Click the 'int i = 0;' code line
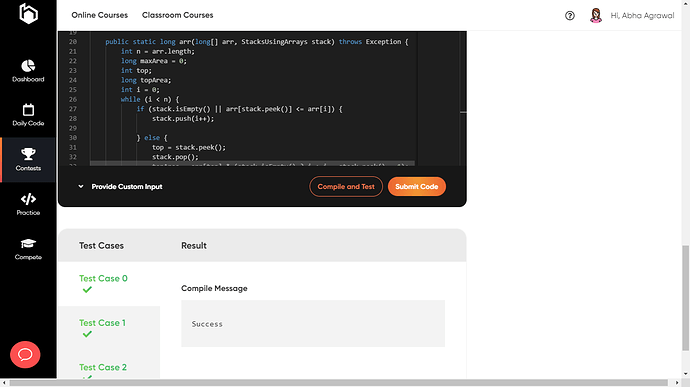The height and width of the screenshot is (387, 690). [x=140, y=90]
